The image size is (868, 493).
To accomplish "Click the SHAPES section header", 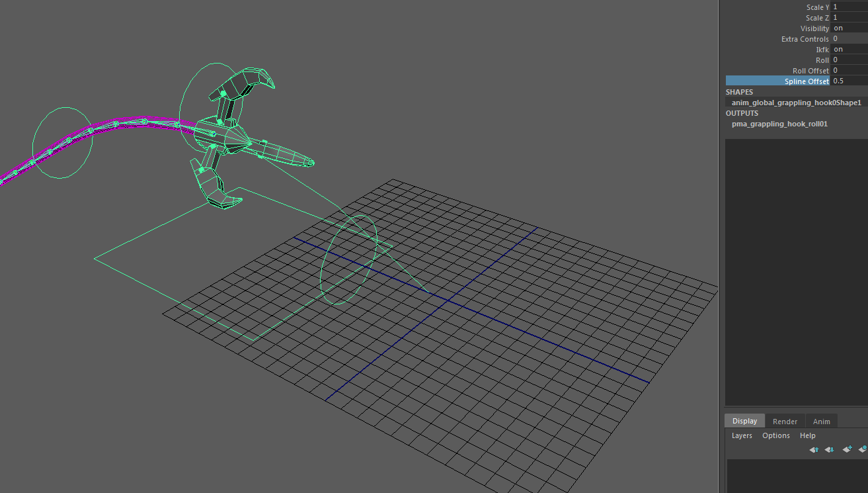I will [x=739, y=92].
